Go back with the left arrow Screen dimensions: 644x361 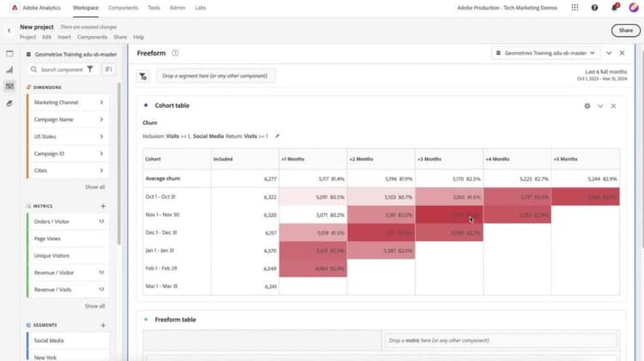pyautogui.click(x=9, y=30)
